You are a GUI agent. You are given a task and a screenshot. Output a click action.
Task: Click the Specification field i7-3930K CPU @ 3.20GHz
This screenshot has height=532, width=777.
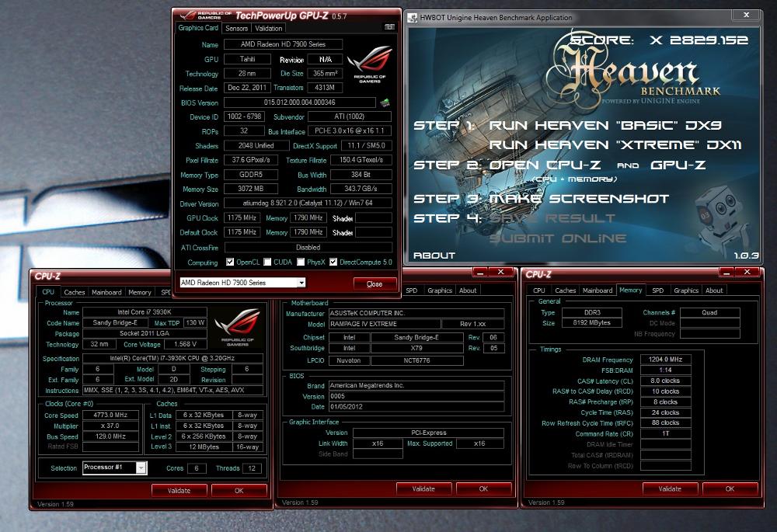[172, 358]
